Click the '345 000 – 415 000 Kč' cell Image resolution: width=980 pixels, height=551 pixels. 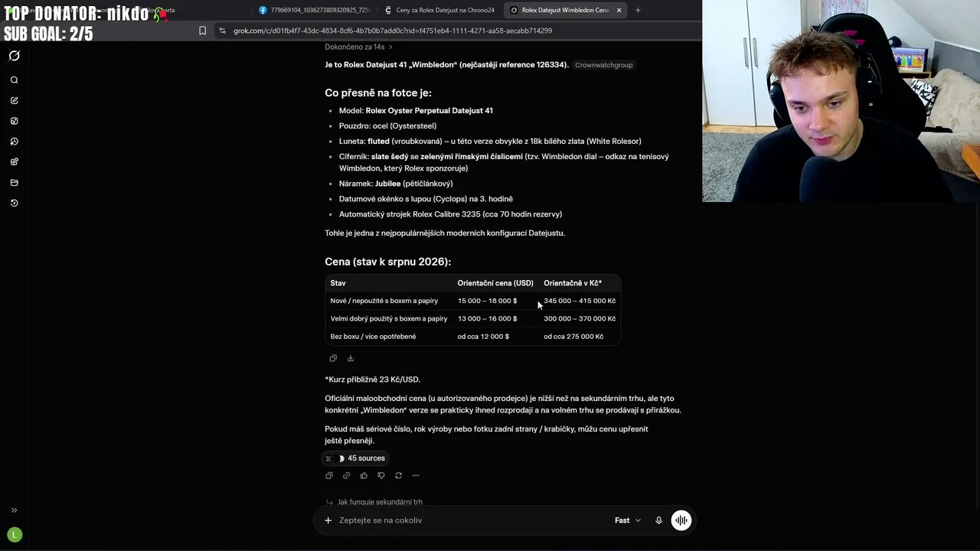click(580, 301)
